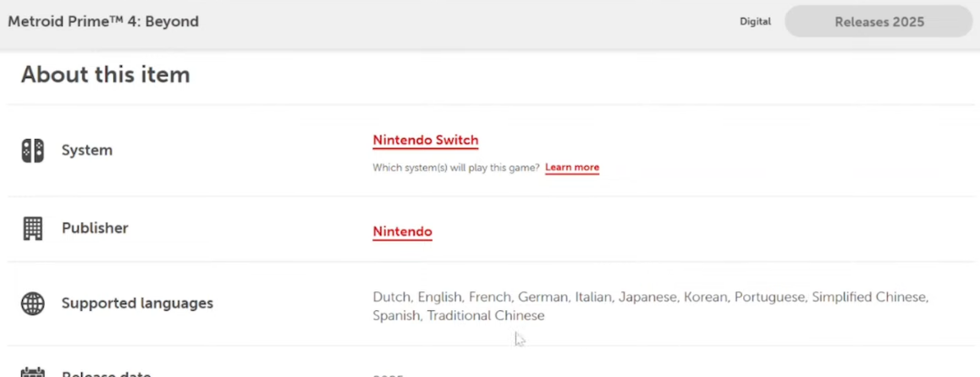Click the 'Which system(s) will play this game?' text
980x377 pixels.
coord(456,168)
